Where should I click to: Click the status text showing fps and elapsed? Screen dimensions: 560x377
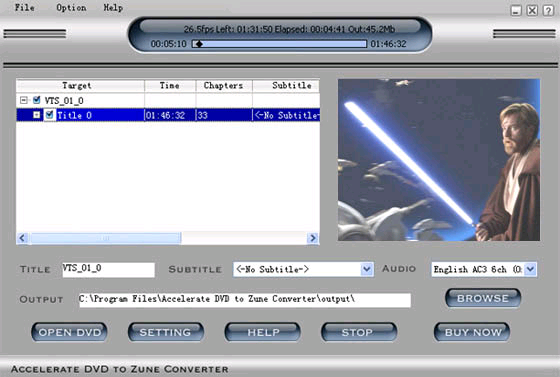click(x=289, y=29)
